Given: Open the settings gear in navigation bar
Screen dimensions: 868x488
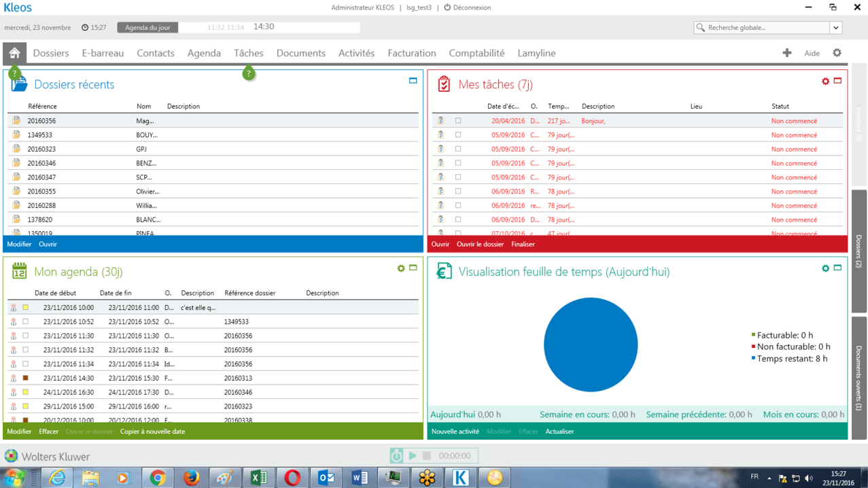Looking at the screenshot, I should point(837,53).
